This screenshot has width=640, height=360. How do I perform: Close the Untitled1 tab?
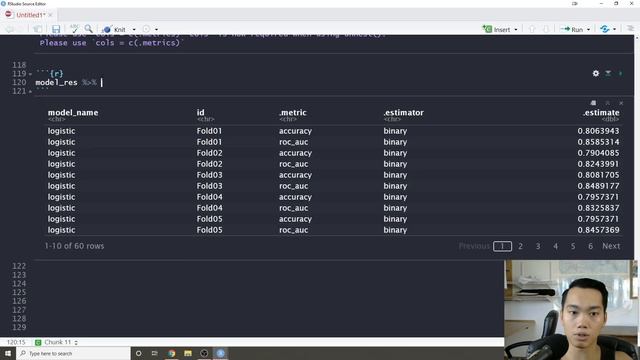pos(50,15)
